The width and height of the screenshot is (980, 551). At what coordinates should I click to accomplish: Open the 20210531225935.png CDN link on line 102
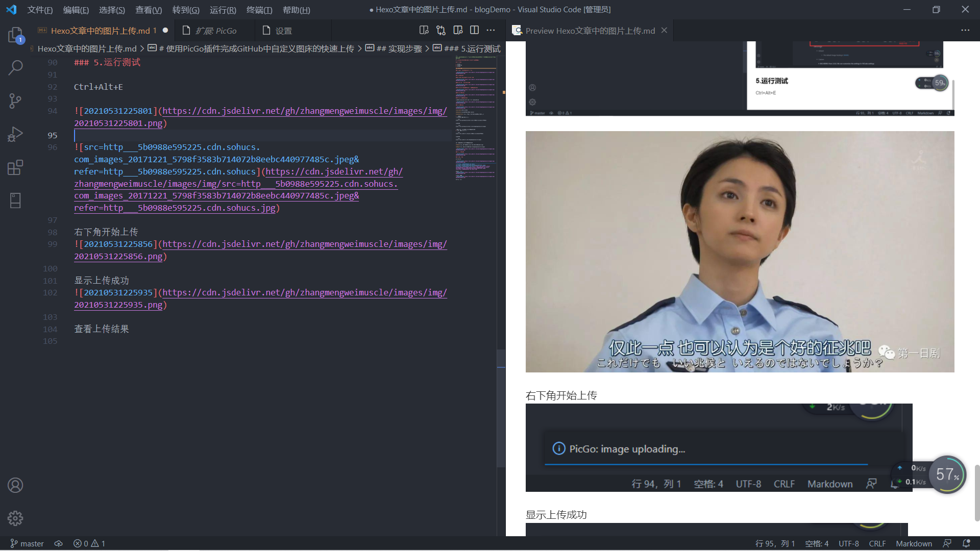[x=304, y=293]
